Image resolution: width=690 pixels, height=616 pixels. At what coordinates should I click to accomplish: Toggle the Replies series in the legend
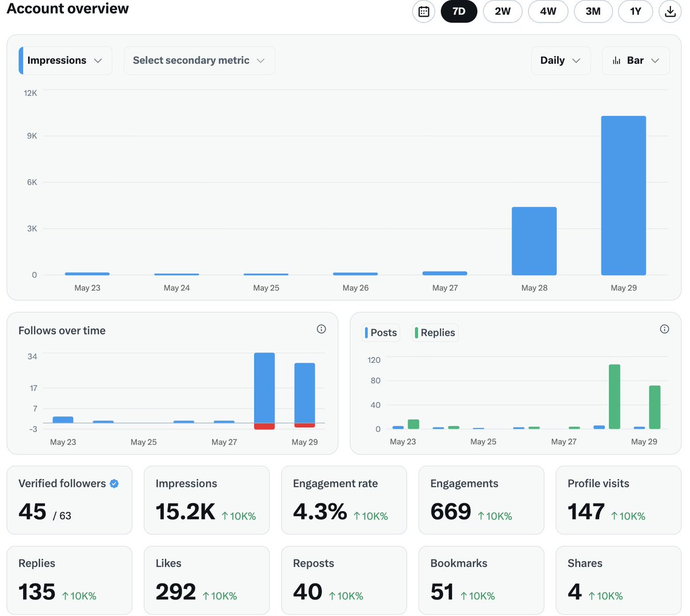click(x=435, y=332)
